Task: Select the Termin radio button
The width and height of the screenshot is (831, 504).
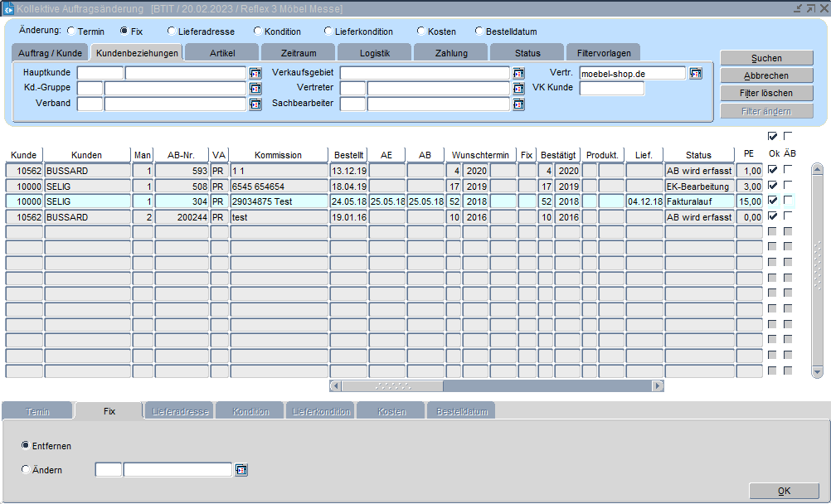Action: point(71,31)
